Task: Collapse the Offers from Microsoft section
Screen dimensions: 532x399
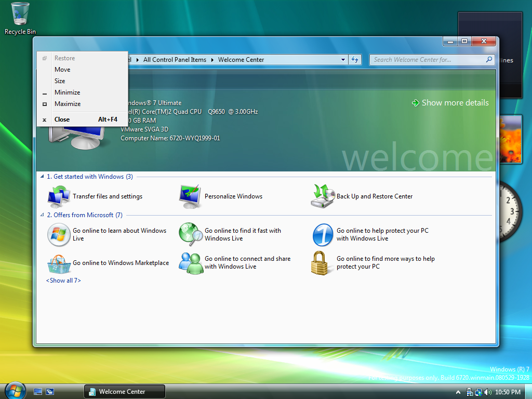Action: (43, 215)
